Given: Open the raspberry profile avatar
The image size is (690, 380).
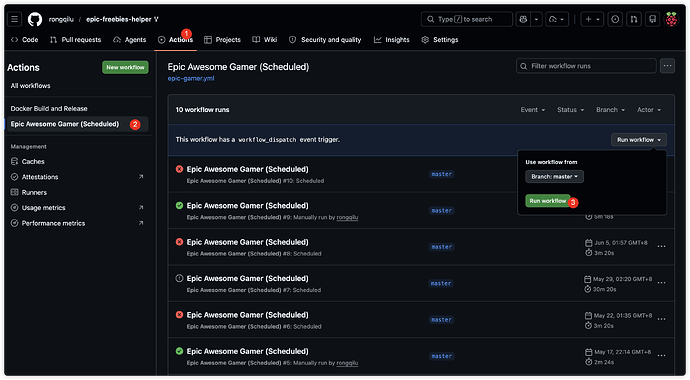Looking at the screenshot, I should point(671,19).
